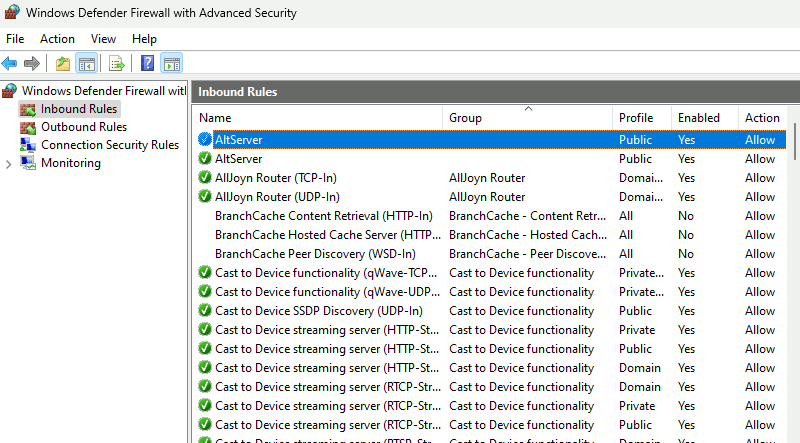Select the highlighted AltServer rule name
Viewport: 800px width, 443px height.
pos(239,140)
